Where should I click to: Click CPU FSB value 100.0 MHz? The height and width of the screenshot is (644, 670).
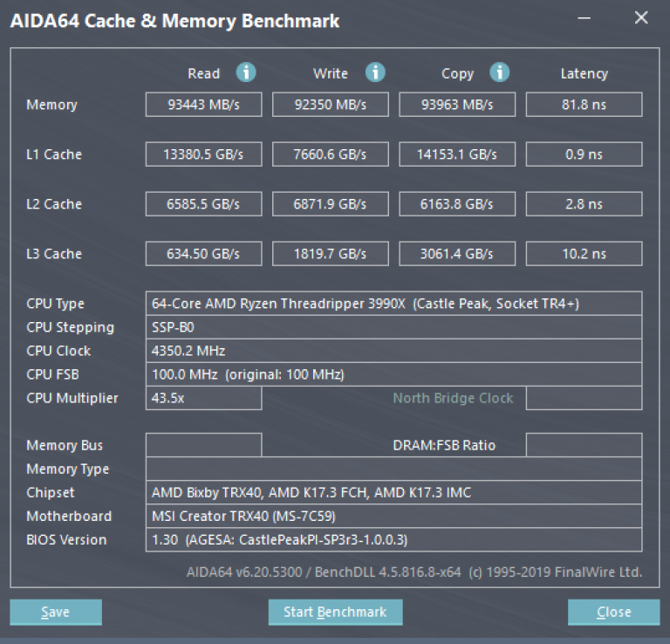pos(394,374)
